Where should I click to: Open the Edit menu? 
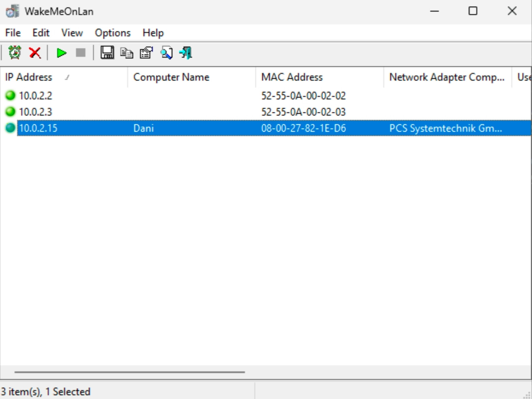[41, 33]
